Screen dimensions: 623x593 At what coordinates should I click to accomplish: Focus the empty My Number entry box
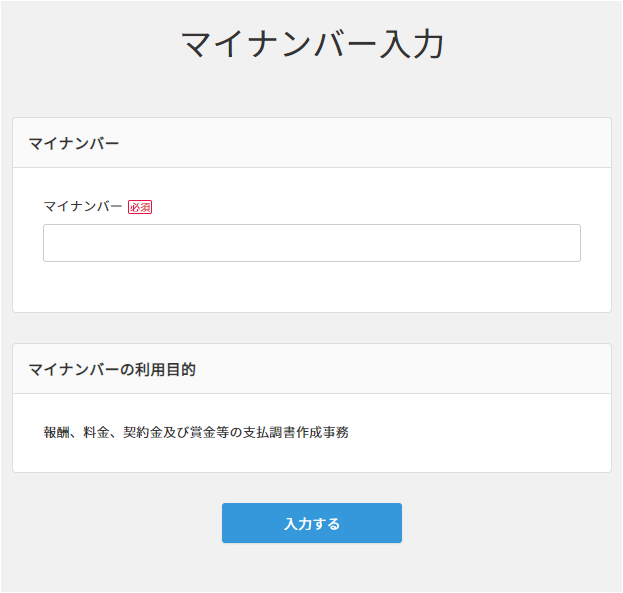point(311,243)
